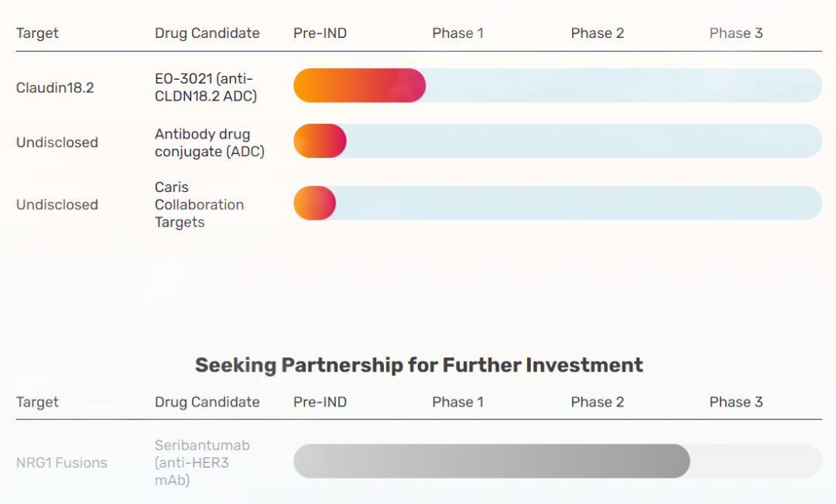The image size is (836, 504).
Task: Click the Caris Collaboration Targets progress bar
Action: pyautogui.click(x=314, y=203)
